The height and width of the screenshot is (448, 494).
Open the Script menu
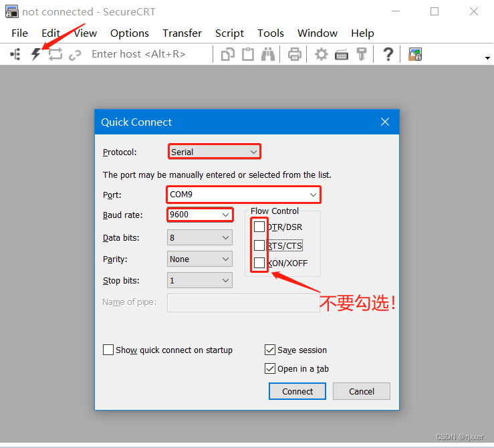229,33
